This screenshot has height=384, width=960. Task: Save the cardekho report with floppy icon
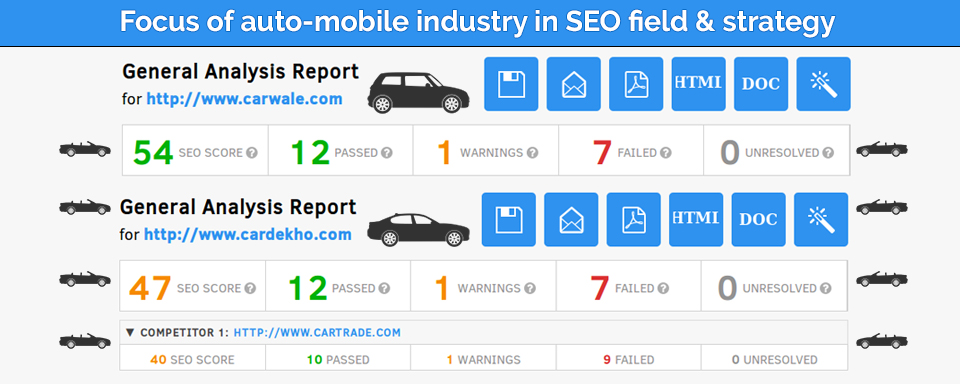(509, 220)
